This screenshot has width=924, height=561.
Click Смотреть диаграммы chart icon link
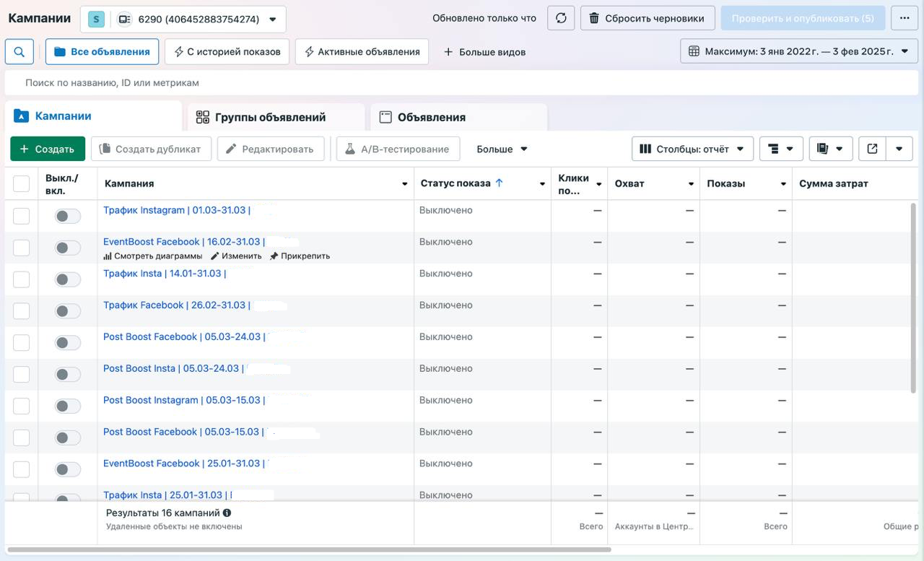(153, 256)
